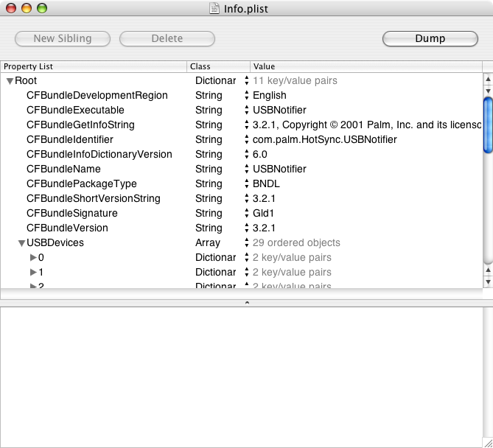Open class popup for USBDevices Array
493x448 pixels.
(x=246, y=242)
